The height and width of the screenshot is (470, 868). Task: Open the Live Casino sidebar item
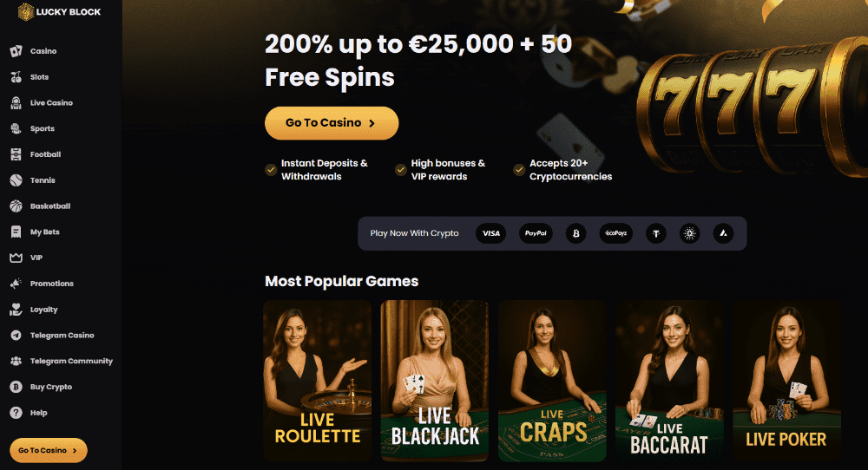coord(51,103)
